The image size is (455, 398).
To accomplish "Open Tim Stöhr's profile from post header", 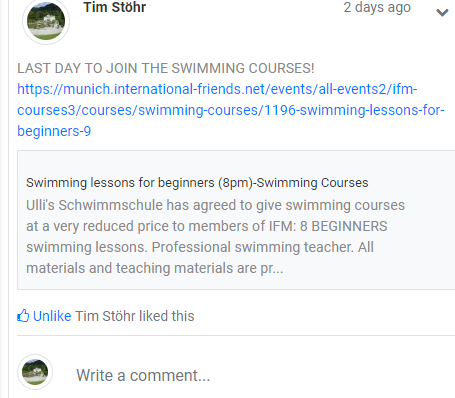I will pyautogui.click(x=115, y=7).
